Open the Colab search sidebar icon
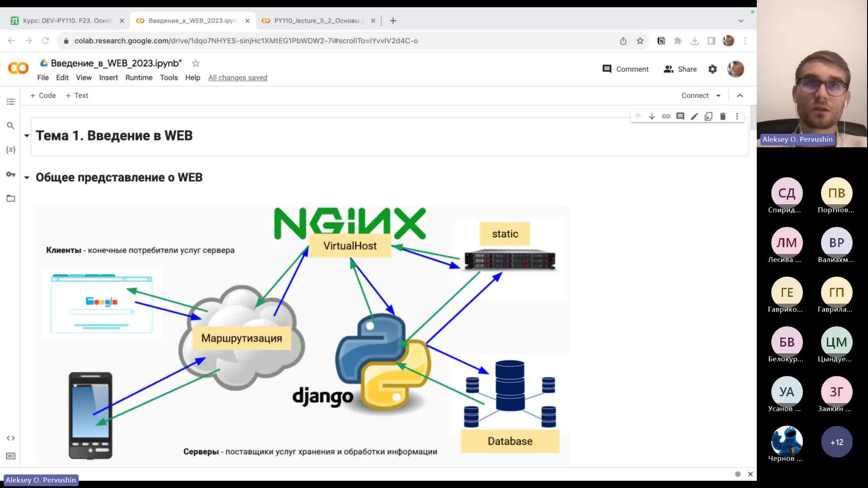 [x=11, y=126]
